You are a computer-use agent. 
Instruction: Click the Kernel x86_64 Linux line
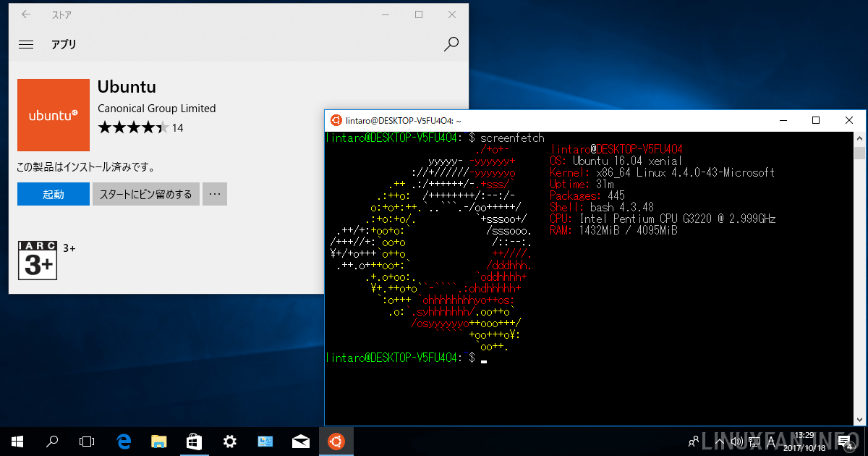click(662, 172)
